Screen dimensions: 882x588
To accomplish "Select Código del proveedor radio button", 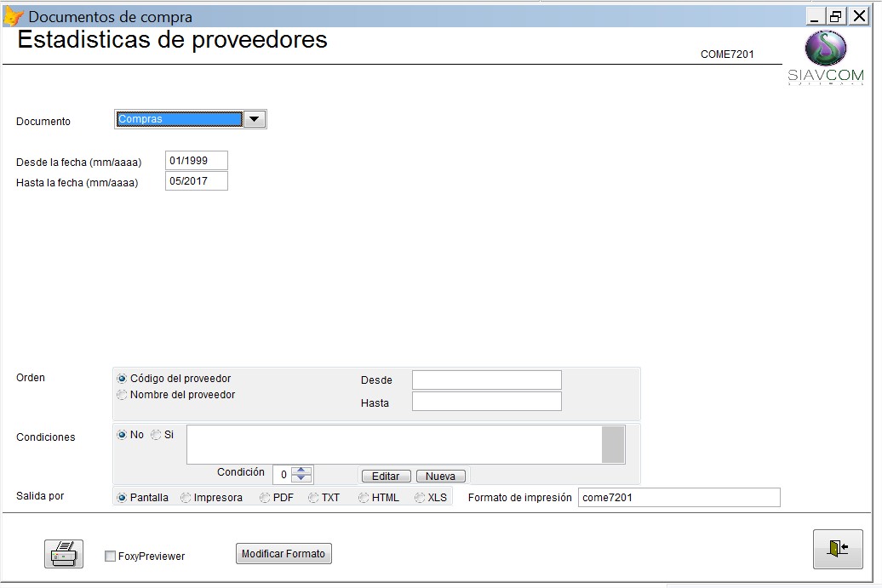I will click(x=122, y=379).
